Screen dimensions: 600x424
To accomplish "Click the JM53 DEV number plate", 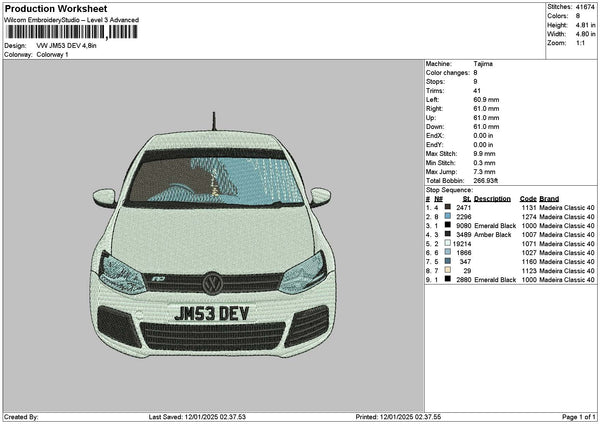I will (x=212, y=313).
